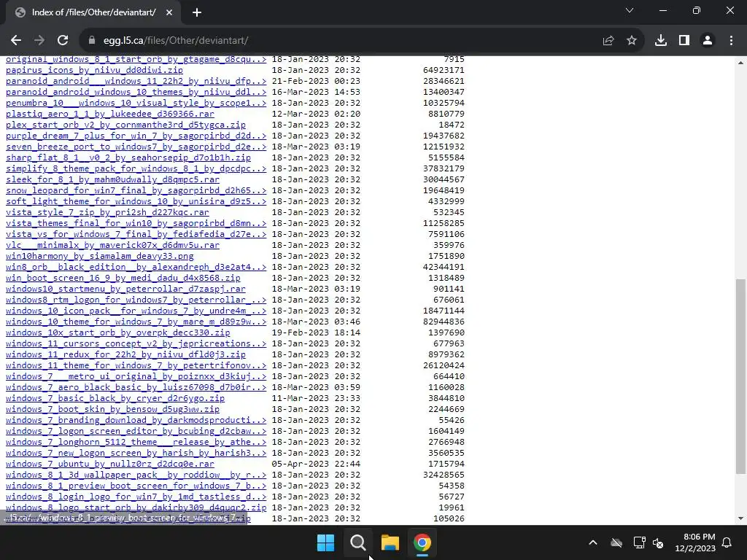Open windows_11_redux_for_22h2 zip link

pyautogui.click(x=125, y=355)
